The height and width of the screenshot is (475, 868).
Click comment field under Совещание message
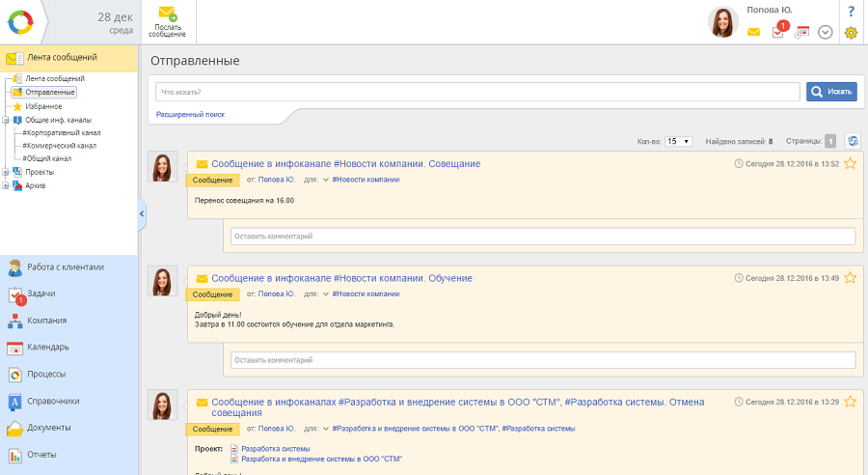pos(542,237)
